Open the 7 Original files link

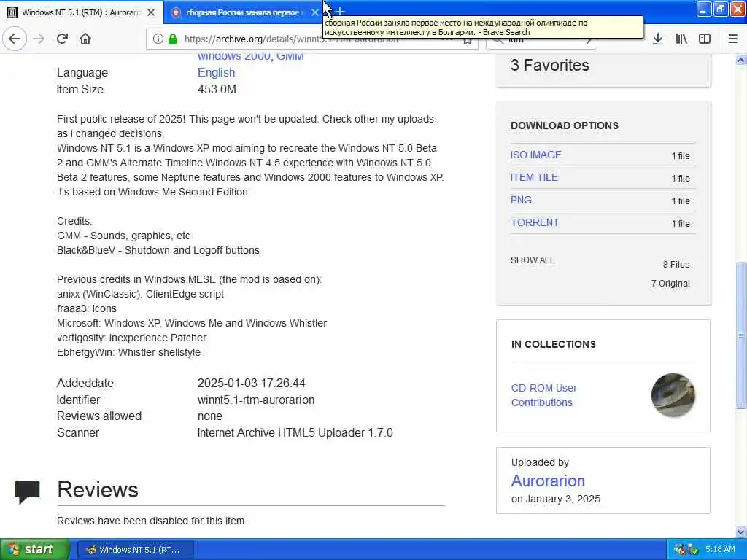tap(670, 284)
